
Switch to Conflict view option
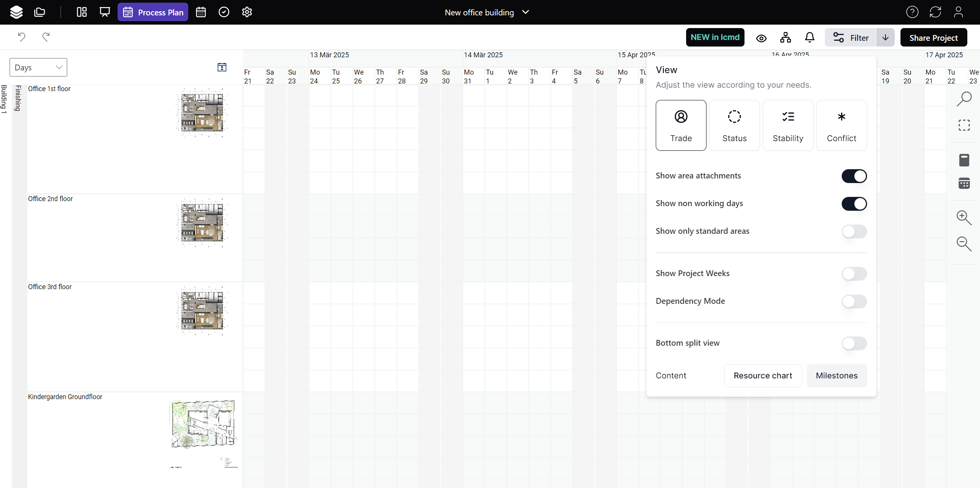pos(841,125)
